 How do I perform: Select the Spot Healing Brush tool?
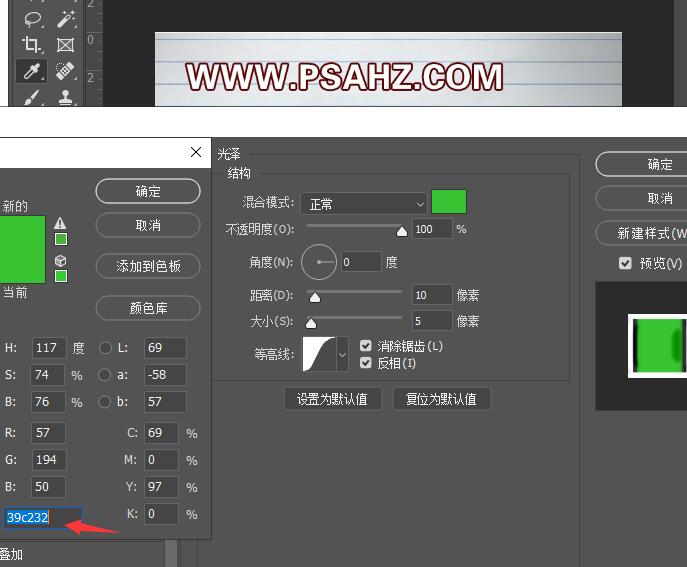pyautogui.click(x=65, y=71)
